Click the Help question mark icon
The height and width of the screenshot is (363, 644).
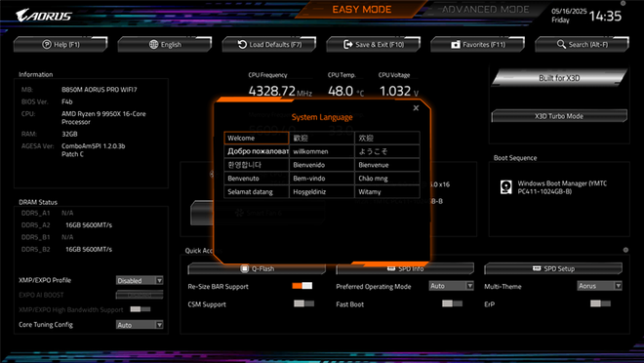[47, 44]
